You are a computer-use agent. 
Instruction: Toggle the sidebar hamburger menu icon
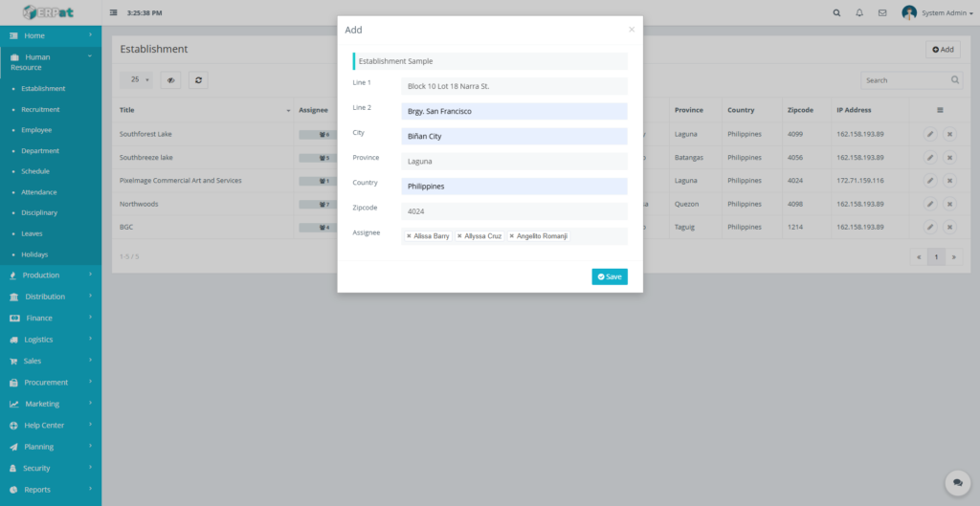(x=113, y=12)
